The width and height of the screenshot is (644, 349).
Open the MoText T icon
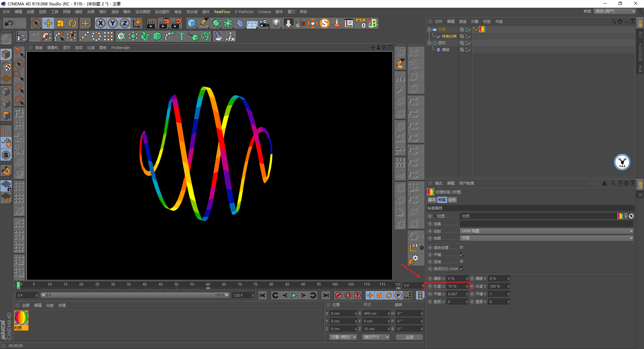coord(181,36)
